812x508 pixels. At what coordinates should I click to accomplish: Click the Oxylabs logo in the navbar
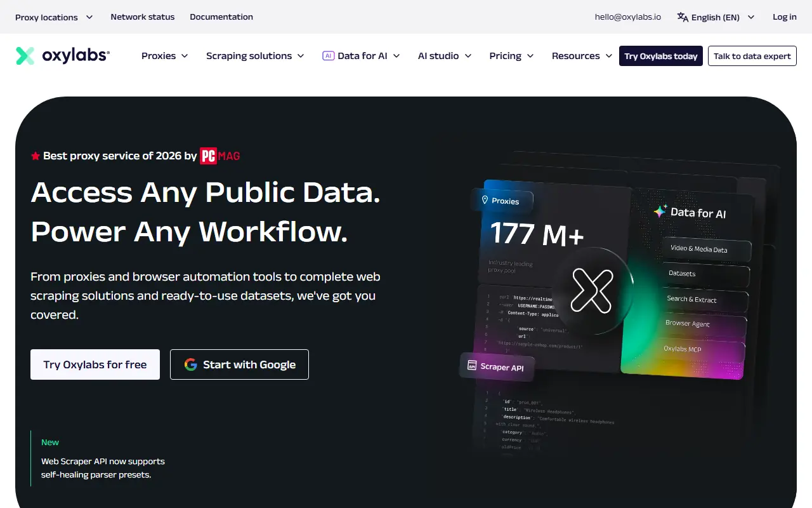tap(62, 55)
